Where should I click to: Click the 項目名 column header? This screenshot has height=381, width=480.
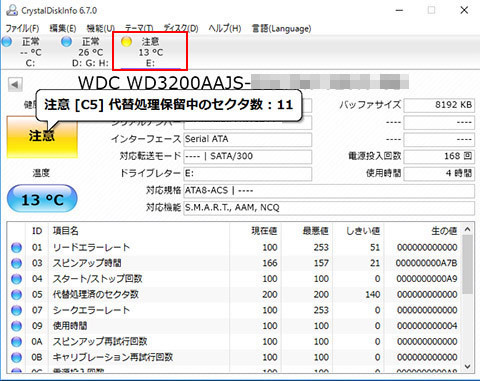[x=139, y=231]
